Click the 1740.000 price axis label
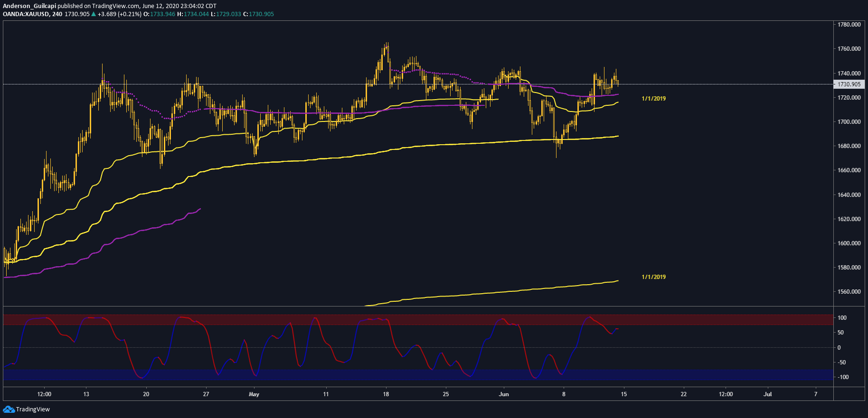 (x=849, y=74)
